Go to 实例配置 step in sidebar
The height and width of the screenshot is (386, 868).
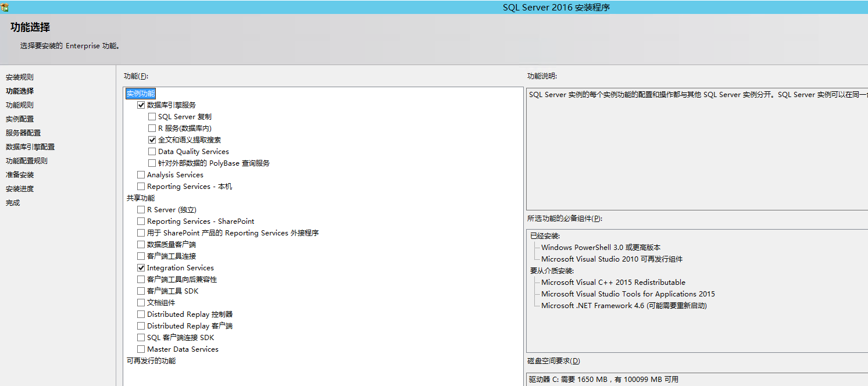click(20, 119)
